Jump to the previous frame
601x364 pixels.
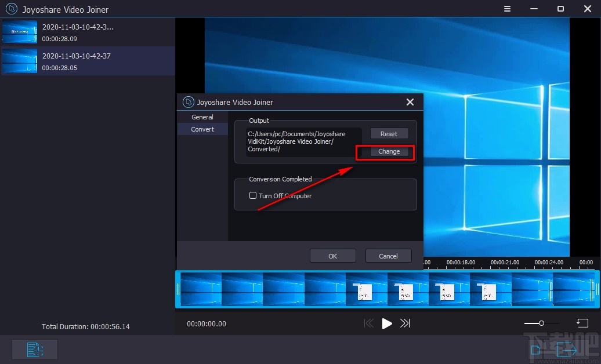point(369,323)
